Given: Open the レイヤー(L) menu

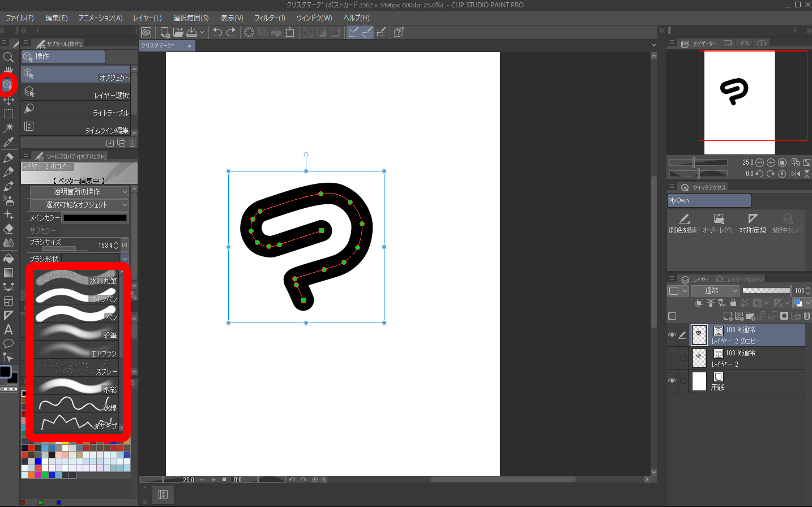Looking at the screenshot, I should [x=147, y=18].
